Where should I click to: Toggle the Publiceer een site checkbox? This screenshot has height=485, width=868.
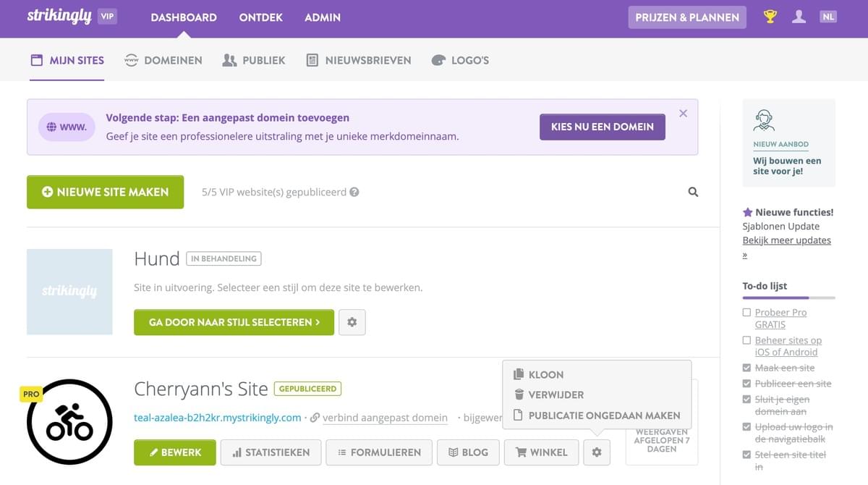747,384
